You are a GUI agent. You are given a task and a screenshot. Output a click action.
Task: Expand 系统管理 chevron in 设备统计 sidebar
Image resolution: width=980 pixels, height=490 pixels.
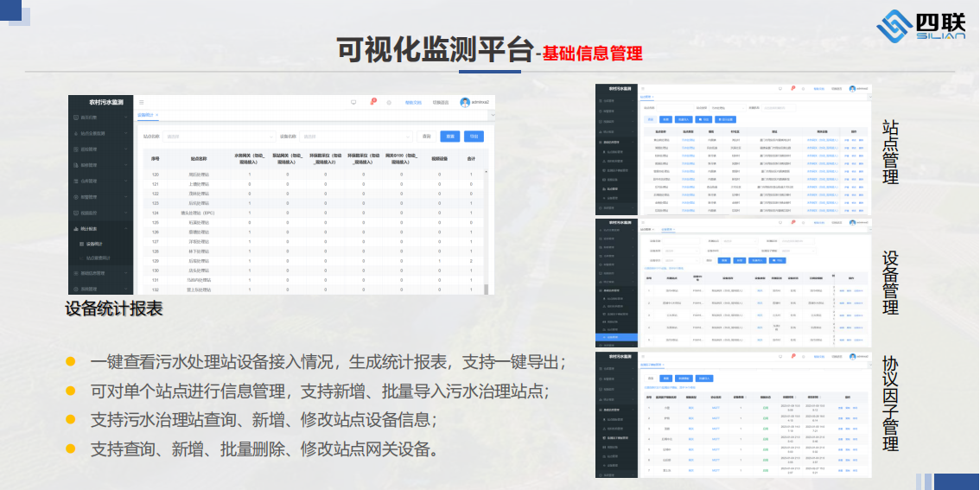click(125, 290)
